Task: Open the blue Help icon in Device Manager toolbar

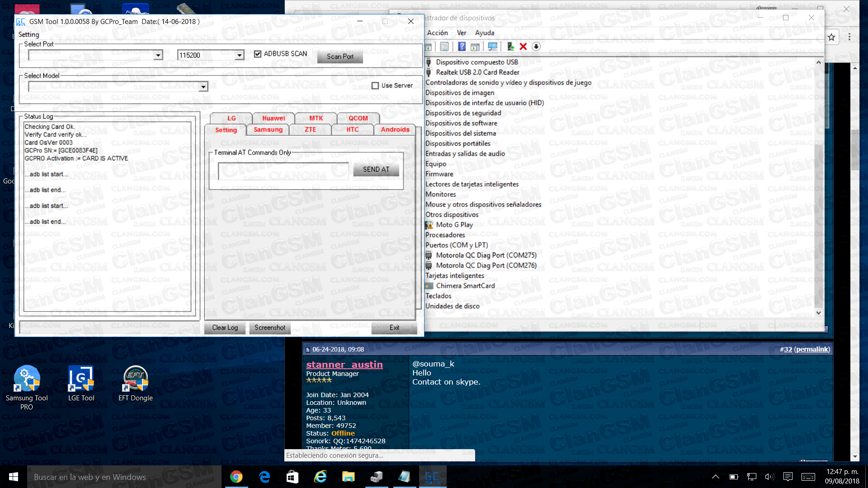Action: tap(462, 47)
